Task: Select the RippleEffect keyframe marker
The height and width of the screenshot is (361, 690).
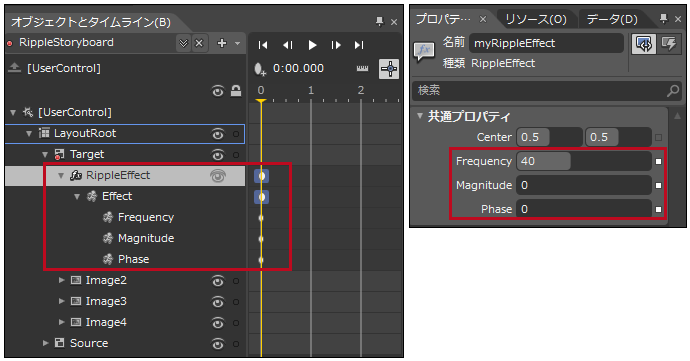Action: point(261,176)
